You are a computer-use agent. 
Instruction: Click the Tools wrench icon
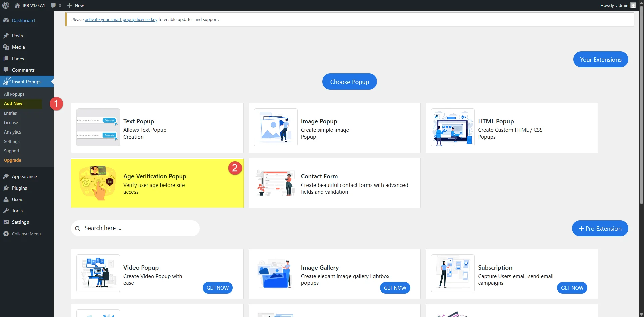pyautogui.click(x=6, y=211)
